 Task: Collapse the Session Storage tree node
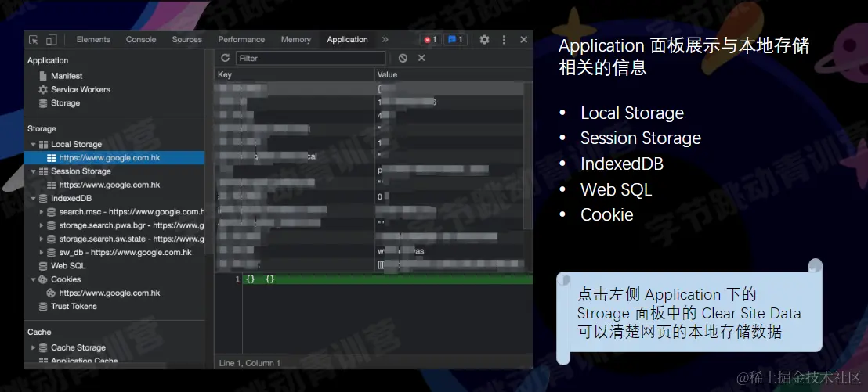pyautogui.click(x=33, y=171)
